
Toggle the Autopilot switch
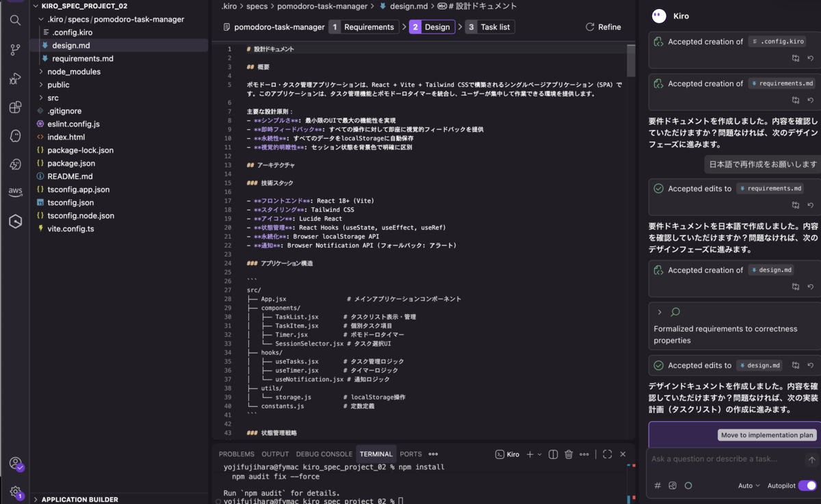click(x=807, y=486)
